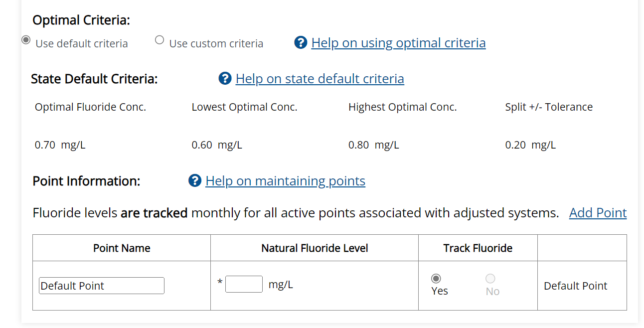Set Track Fluoride to Yes
This screenshot has height=328, width=644.
[x=436, y=279]
